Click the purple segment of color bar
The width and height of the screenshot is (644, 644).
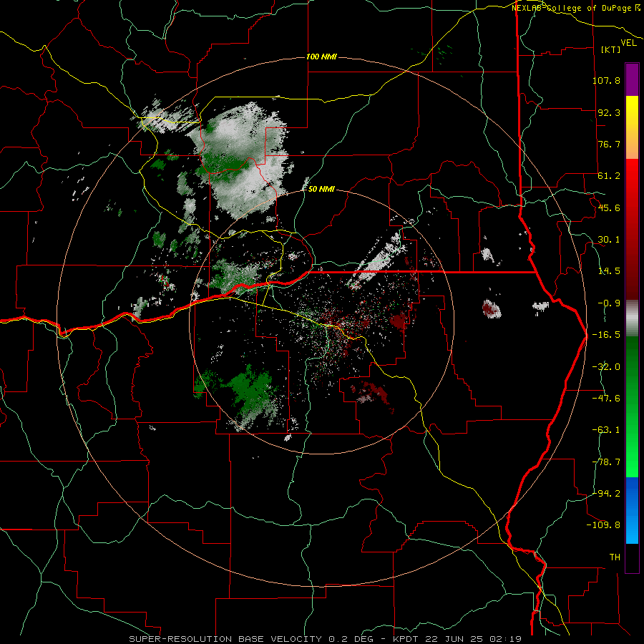click(x=632, y=79)
